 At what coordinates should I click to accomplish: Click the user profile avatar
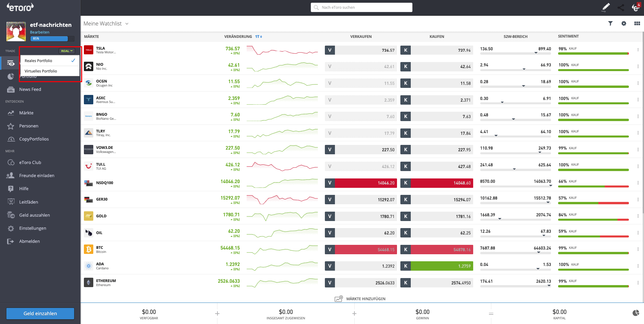[x=16, y=32]
